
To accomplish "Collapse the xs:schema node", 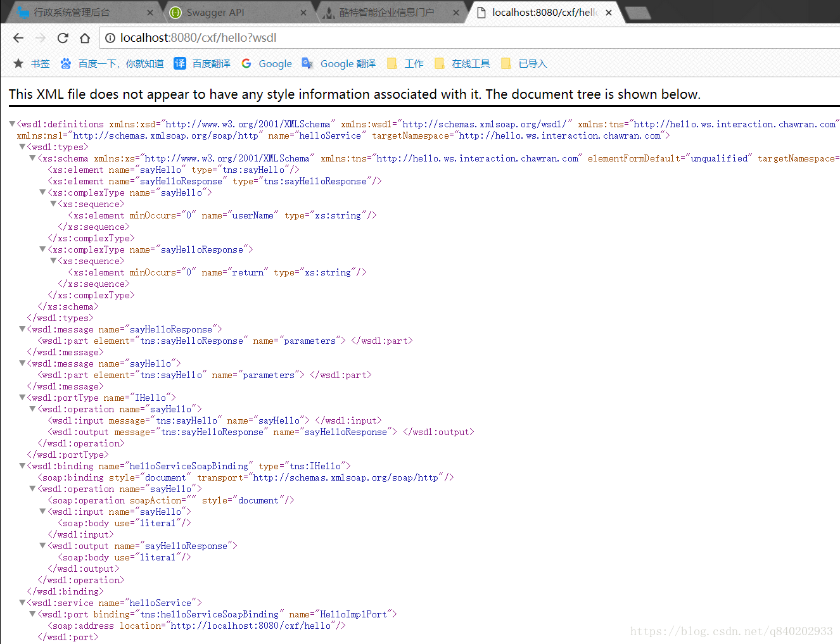I will [x=32, y=158].
